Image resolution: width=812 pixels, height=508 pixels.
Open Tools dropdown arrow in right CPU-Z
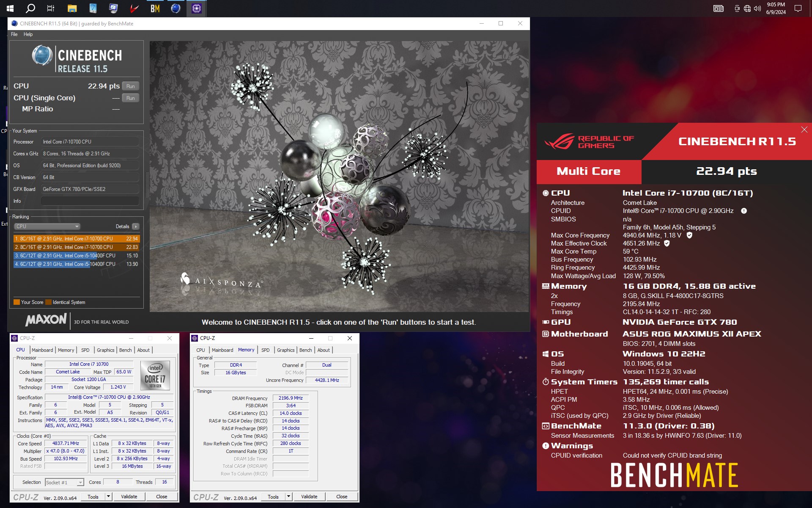point(288,497)
